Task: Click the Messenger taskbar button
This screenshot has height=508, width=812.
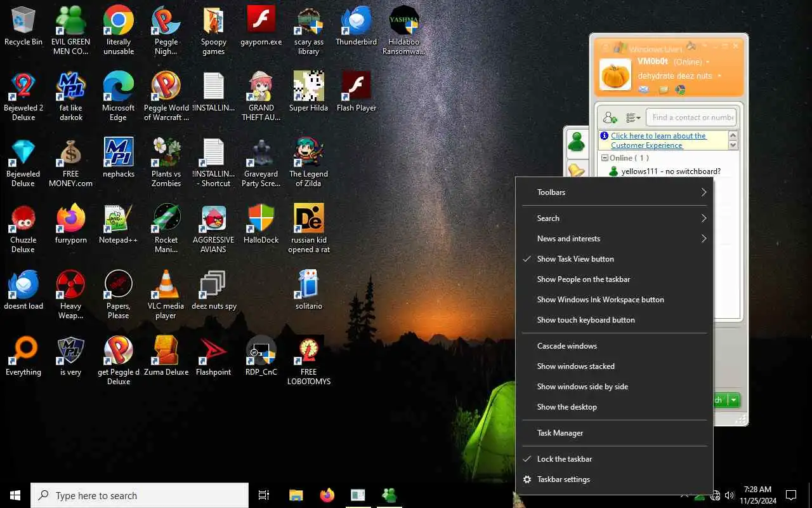Action: [x=390, y=495]
